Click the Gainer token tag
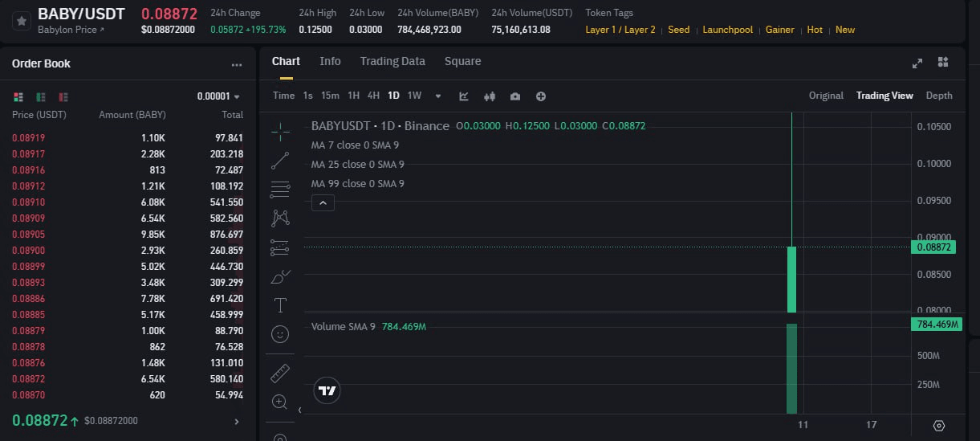Image resolution: width=980 pixels, height=441 pixels. (780, 30)
